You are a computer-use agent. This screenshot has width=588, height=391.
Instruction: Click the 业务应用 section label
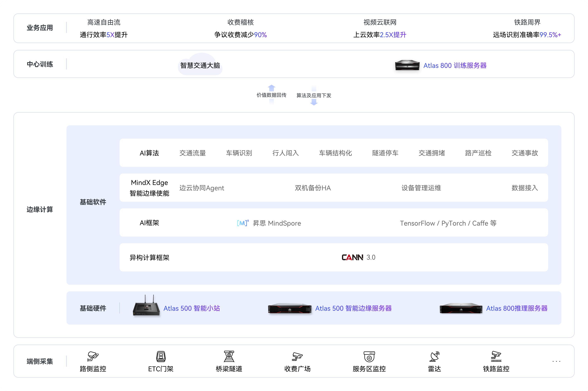pos(40,28)
